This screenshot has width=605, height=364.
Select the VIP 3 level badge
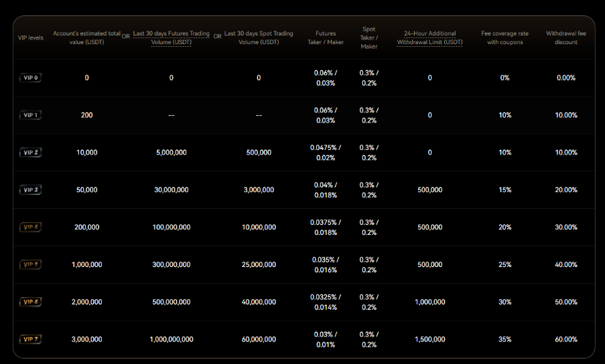tap(30, 190)
